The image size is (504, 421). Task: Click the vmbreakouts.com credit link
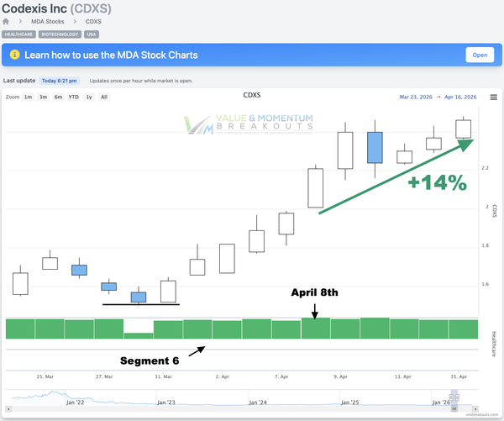[x=481, y=414]
